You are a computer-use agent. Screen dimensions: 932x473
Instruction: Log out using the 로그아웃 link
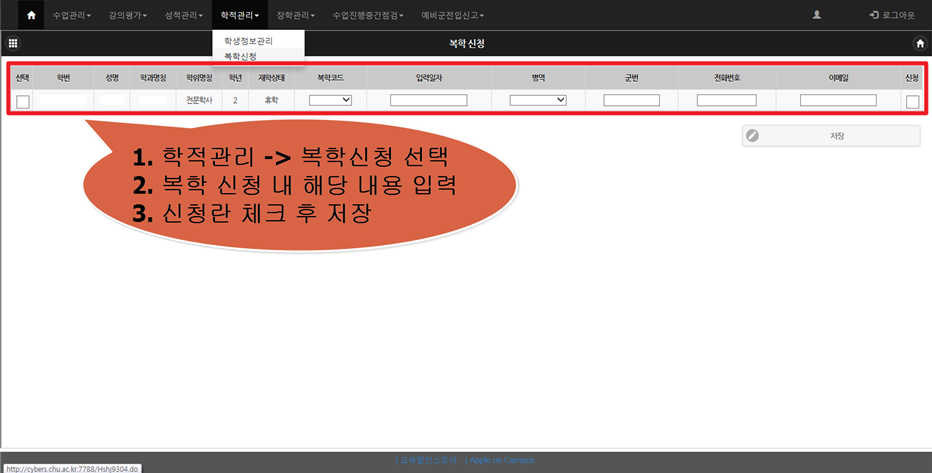pyautogui.click(x=892, y=15)
